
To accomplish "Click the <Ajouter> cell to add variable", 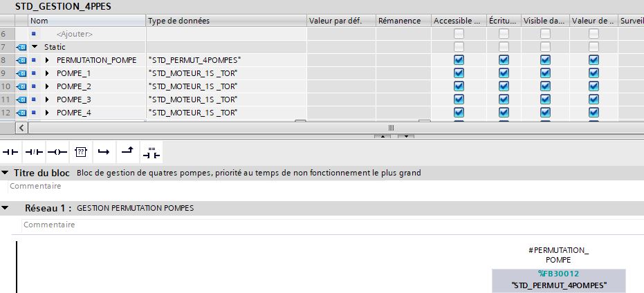I will point(74,34).
